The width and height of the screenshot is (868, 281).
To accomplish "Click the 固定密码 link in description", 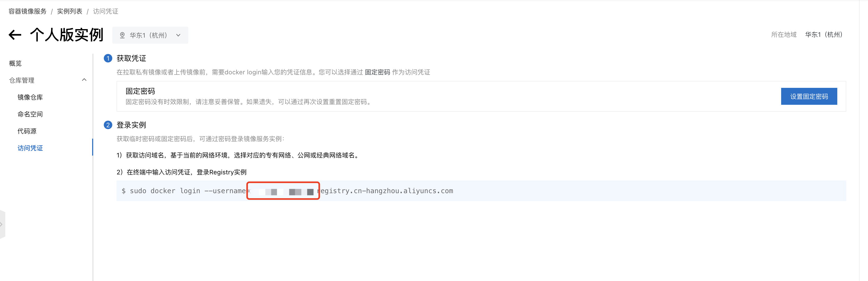I will pos(377,72).
